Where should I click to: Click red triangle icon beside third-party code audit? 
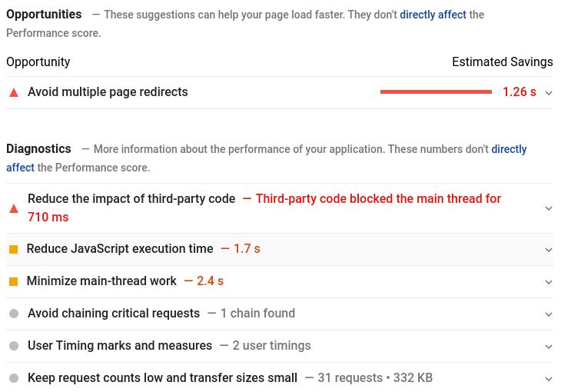[14, 208]
